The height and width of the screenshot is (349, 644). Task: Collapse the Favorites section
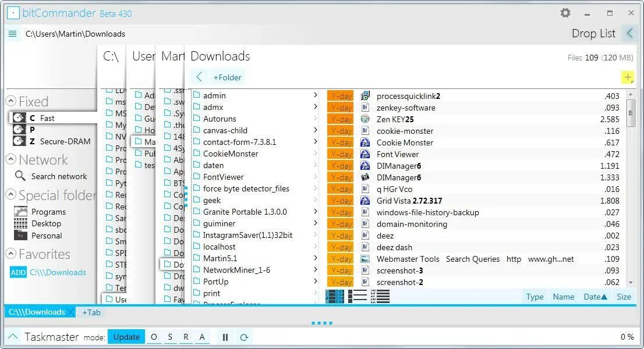pos(11,254)
